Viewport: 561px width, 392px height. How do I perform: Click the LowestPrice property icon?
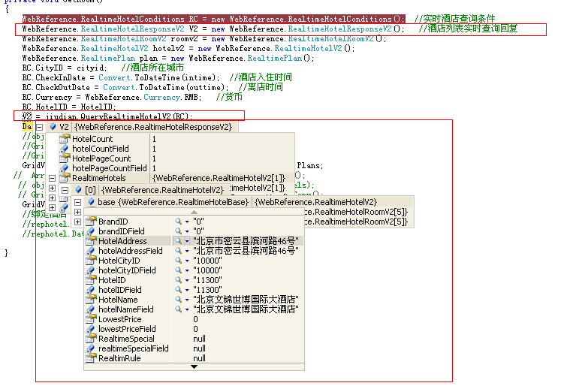tap(91, 319)
